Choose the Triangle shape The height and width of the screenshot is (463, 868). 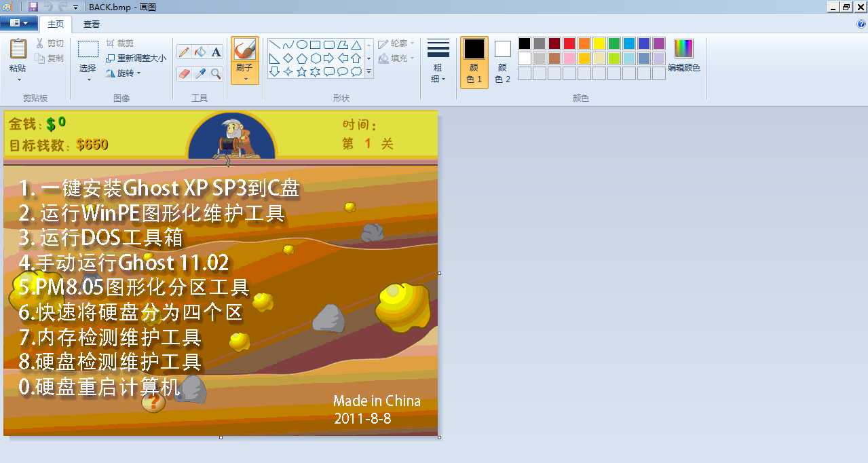click(x=356, y=45)
